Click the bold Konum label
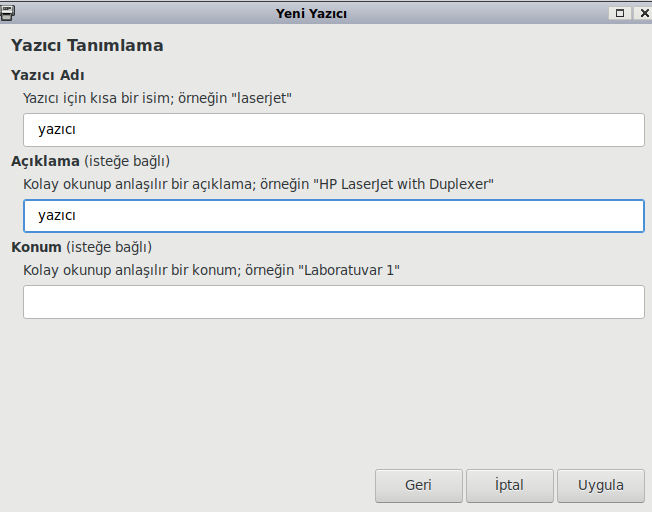Image resolution: width=652 pixels, height=512 pixels. pyautogui.click(x=36, y=247)
